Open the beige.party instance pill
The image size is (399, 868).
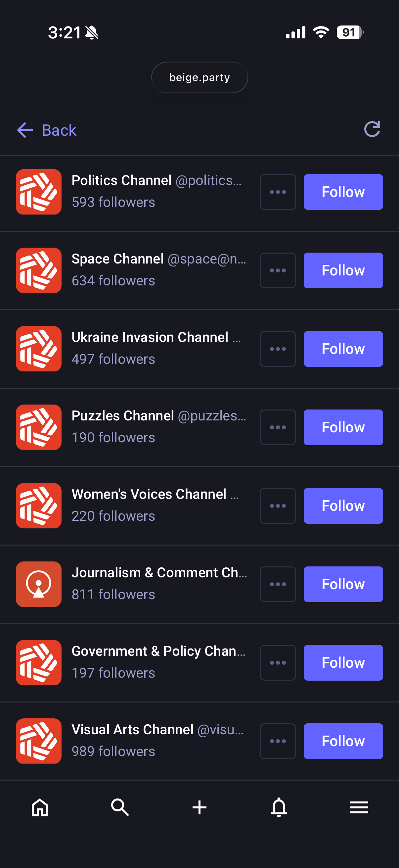[x=199, y=77]
